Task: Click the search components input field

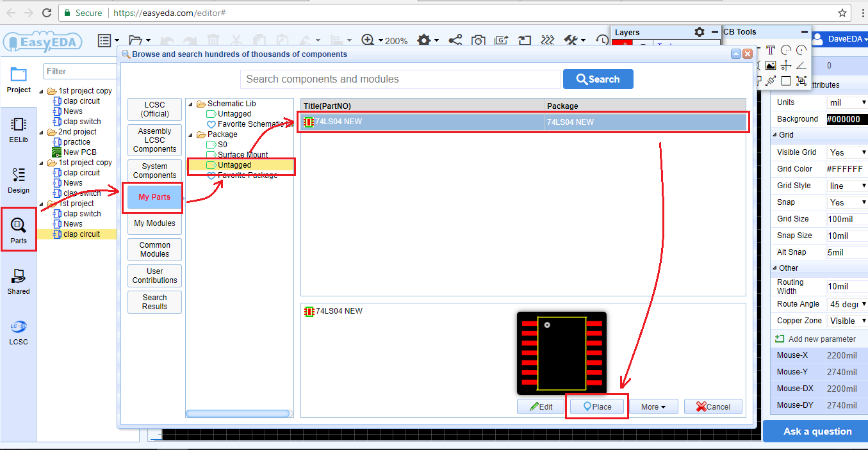Action: coord(400,79)
